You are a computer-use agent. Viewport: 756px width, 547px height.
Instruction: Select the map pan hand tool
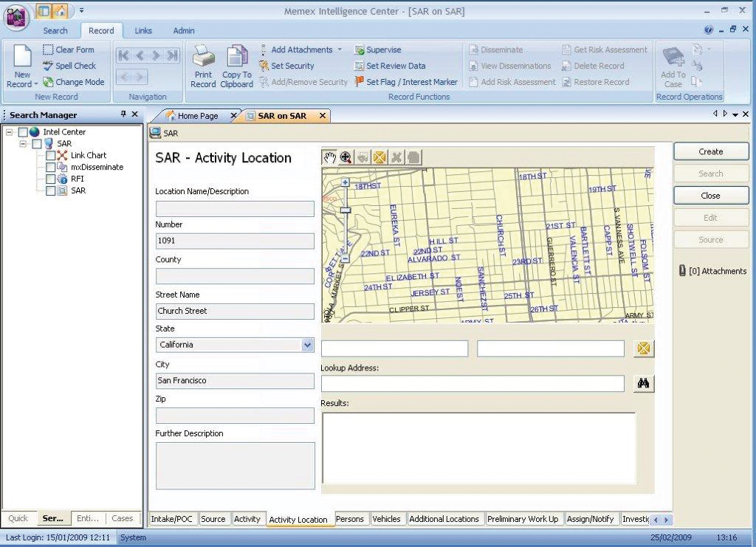coord(329,157)
